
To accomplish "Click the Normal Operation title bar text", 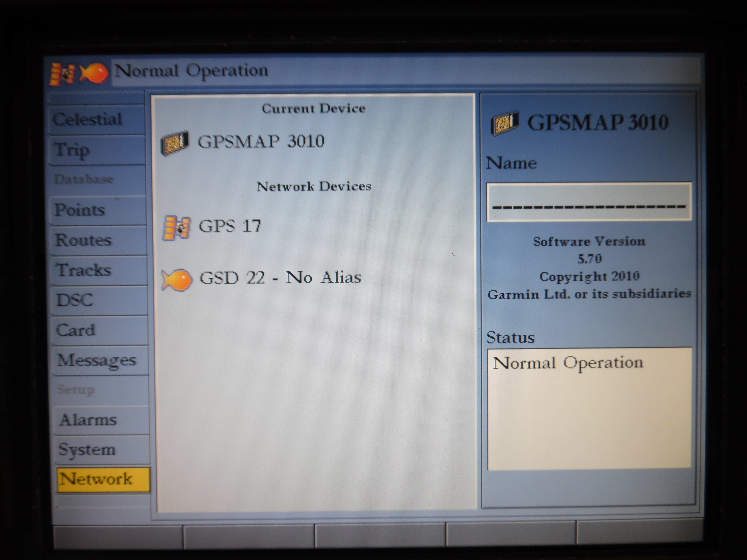I will tap(191, 71).
